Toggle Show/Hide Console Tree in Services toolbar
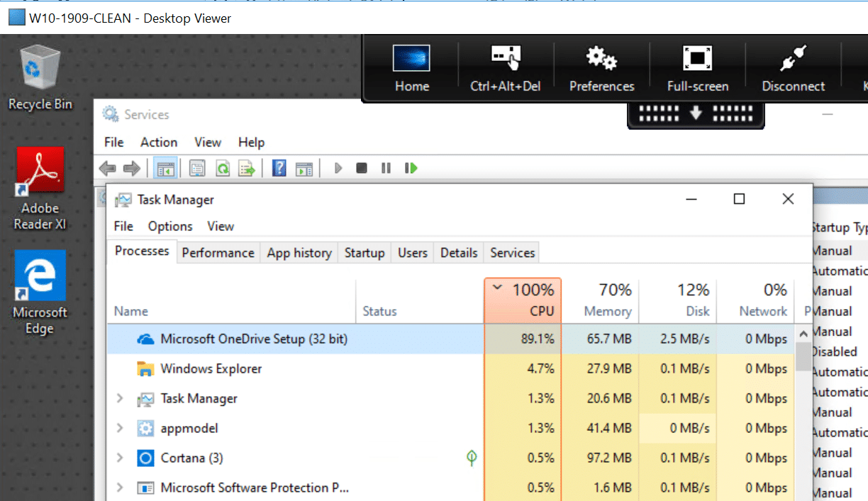 point(166,169)
